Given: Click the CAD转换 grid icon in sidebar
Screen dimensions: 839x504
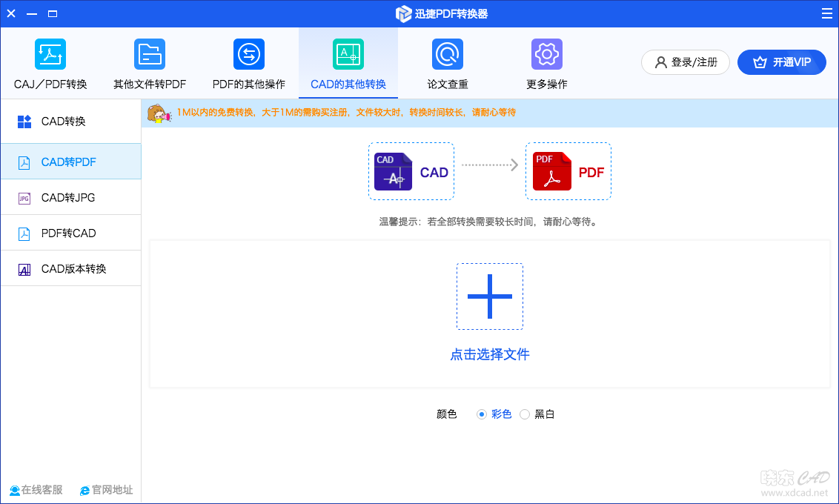Looking at the screenshot, I should coord(24,122).
